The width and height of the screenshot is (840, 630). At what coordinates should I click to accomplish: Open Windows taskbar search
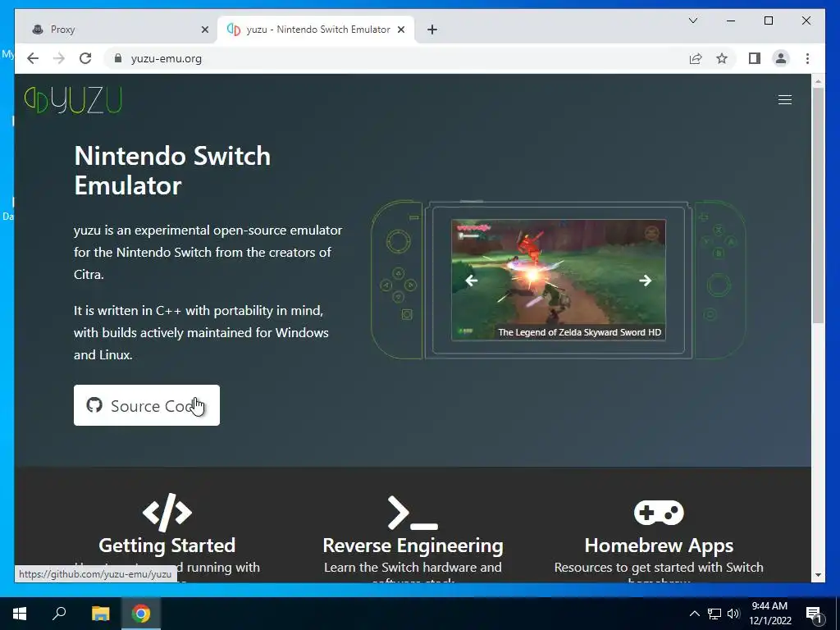click(x=59, y=614)
